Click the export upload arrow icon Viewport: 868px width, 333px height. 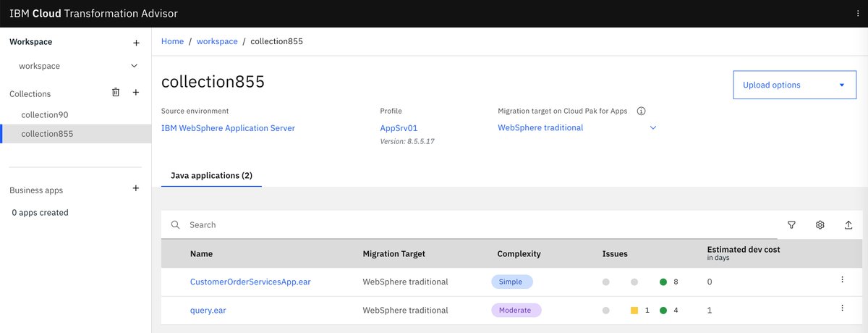coord(848,225)
